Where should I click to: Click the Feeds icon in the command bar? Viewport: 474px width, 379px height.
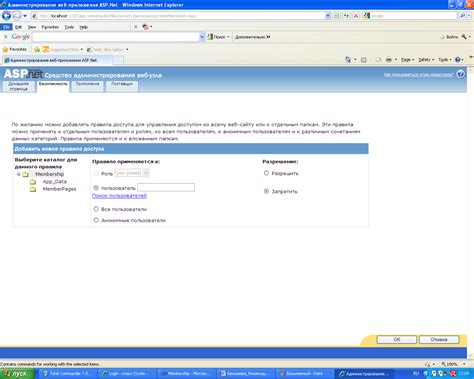(x=364, y=60)
